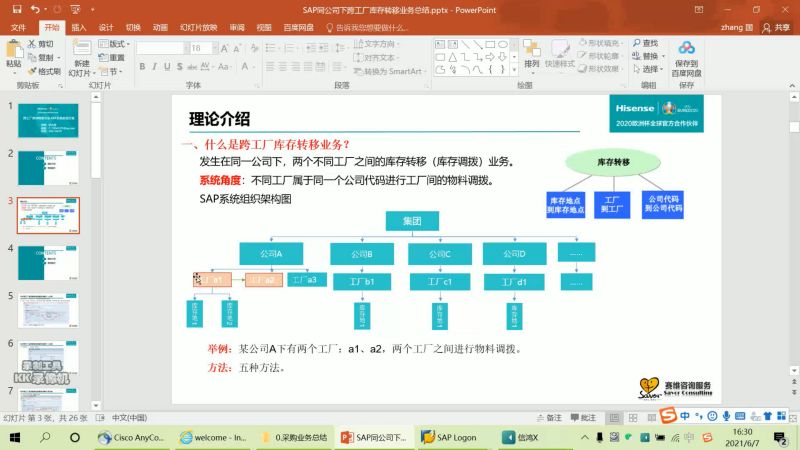Toggle Italic formatting button

(x=155, y=66)
